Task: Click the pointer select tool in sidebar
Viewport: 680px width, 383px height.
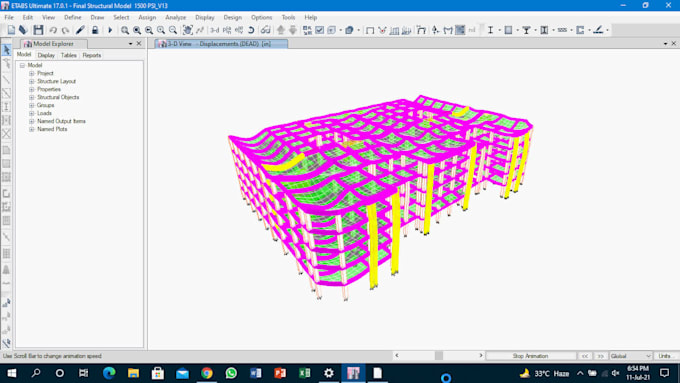Action: [7, 50]
